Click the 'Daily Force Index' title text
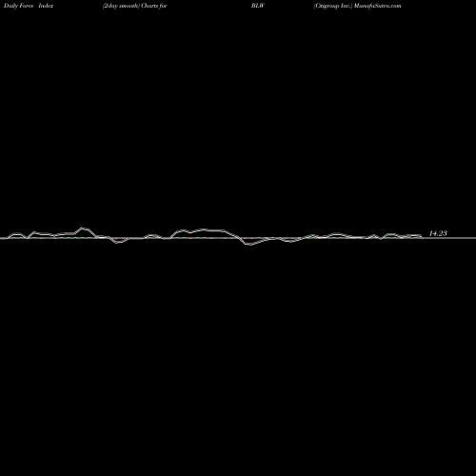 pyautogui.click(x=29, y=6)
